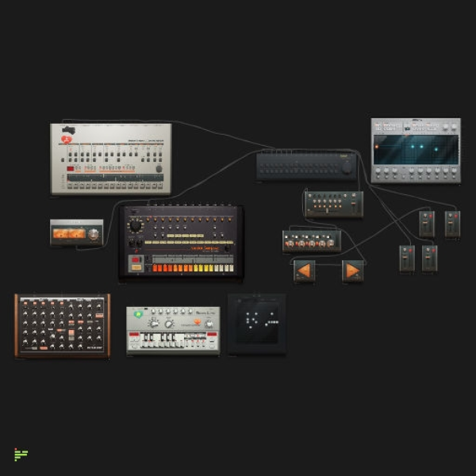Toggle the red start button on black drum machine
This screenshot has width=476, height=476.
coord(136,260)
